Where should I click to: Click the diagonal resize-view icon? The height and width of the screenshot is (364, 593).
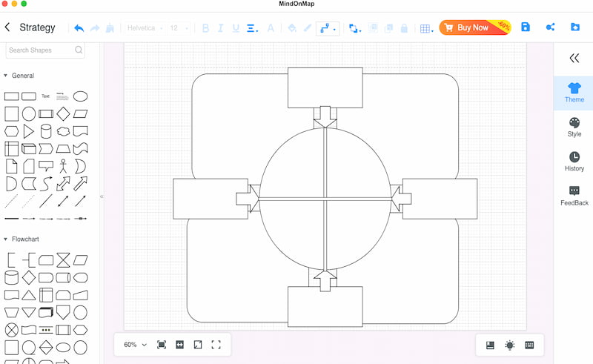click(x=198, y=345)
